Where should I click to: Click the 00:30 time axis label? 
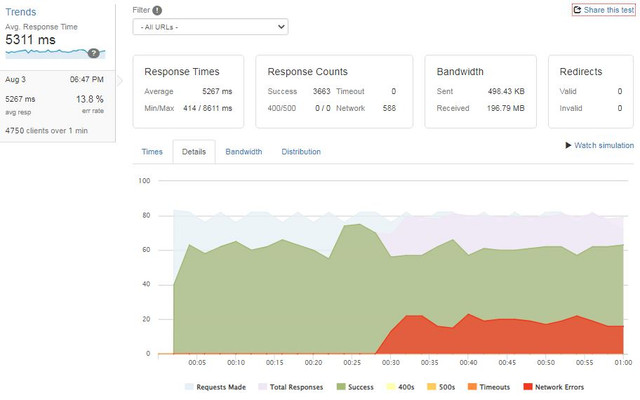point(391,362)
